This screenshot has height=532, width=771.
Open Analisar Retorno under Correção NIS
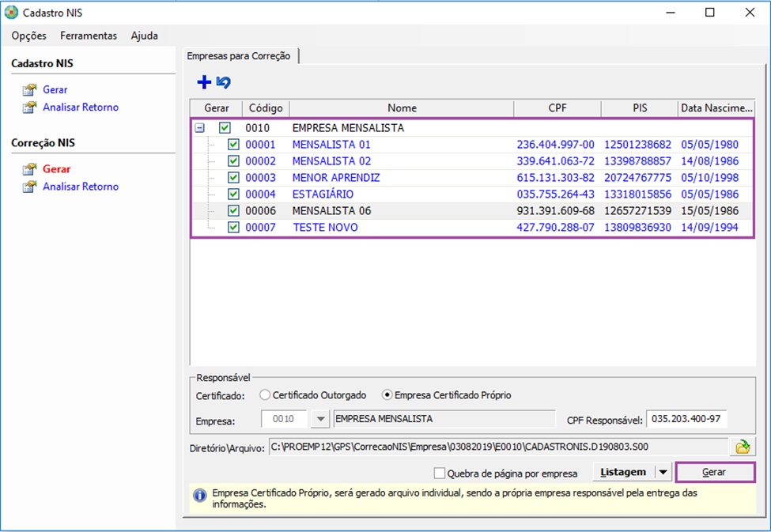(x=81, y=187)
